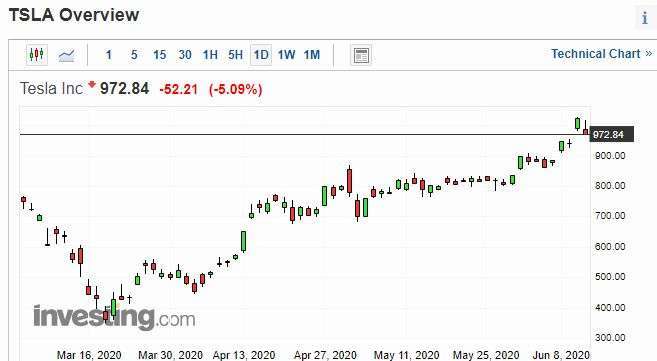Click the 500.00 price axis label
The image size is (657, 361).
coord(610,277)
